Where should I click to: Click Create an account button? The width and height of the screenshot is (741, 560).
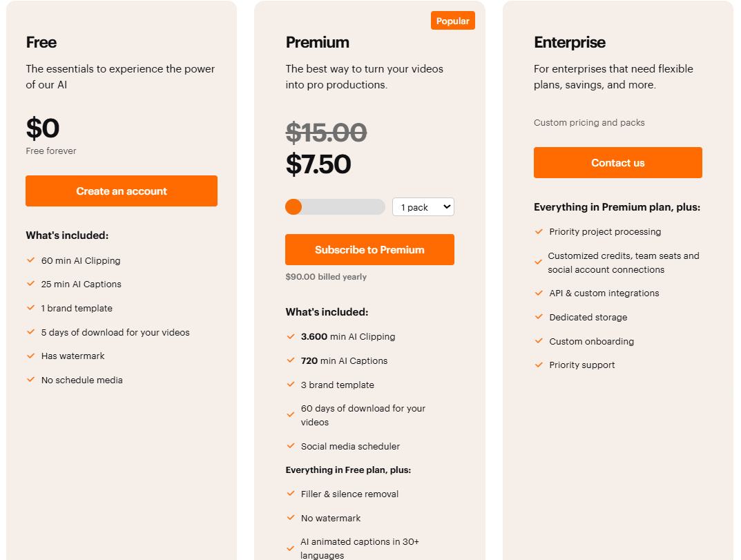(x=122, y=191)
